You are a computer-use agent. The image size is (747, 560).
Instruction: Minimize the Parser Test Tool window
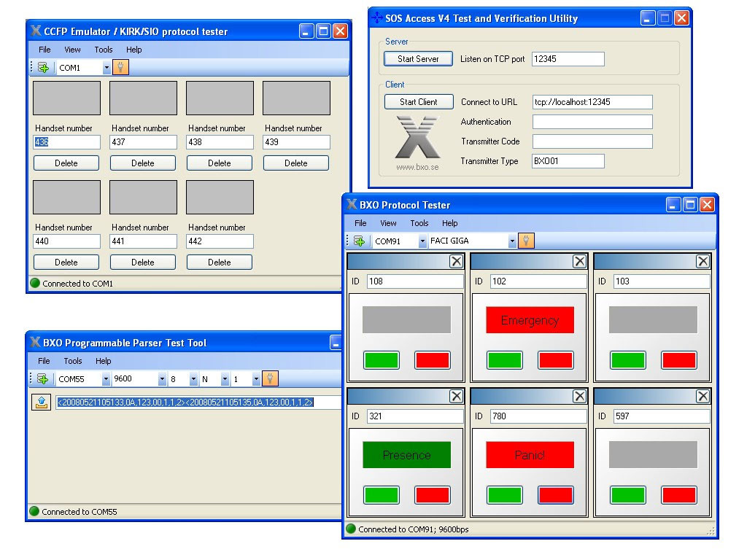pyautogui.click(x=336, y=343)
